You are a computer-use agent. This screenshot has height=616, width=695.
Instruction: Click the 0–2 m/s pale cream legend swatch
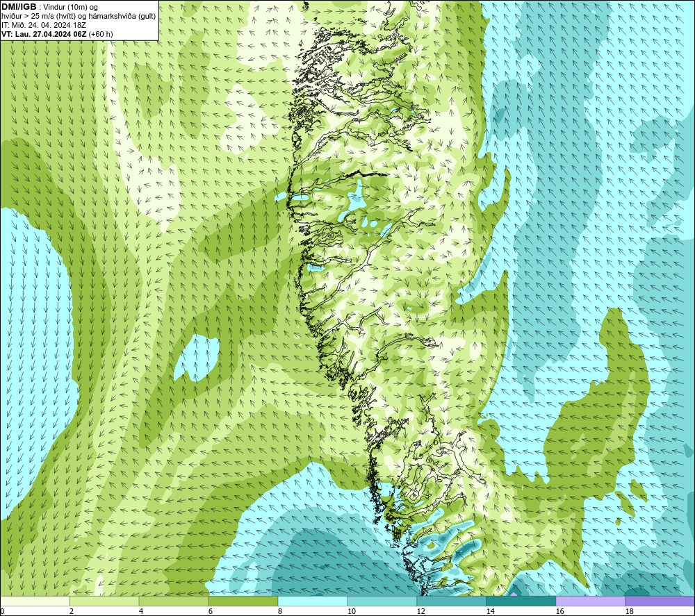(x=35, y=601)
